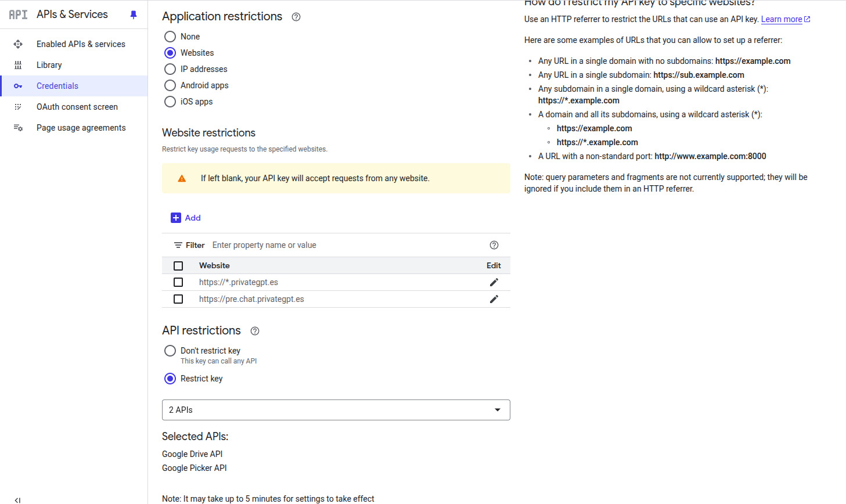Open the 2 APIs dropdown

tap(336, 410)
